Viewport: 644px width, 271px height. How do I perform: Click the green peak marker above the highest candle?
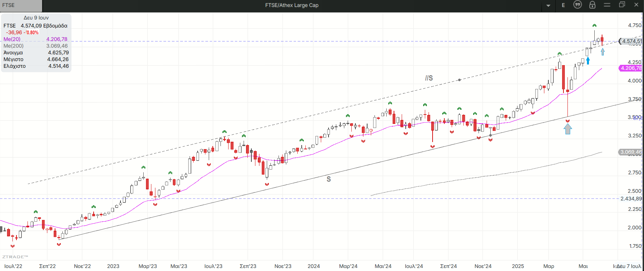point(594,26)
